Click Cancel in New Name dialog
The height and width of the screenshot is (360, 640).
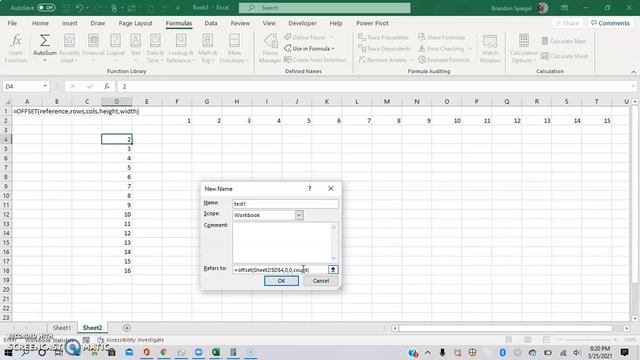pos(321,281)
